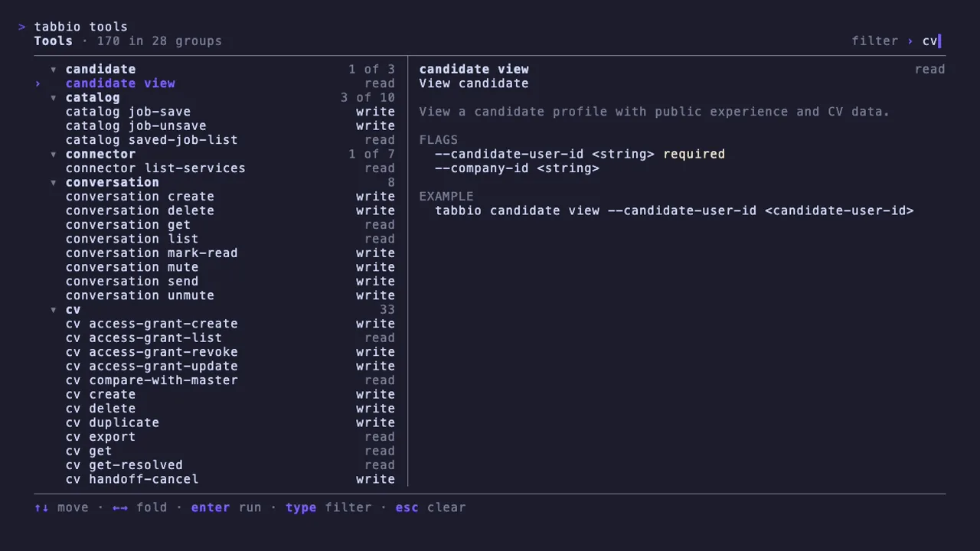The height and width of the screenshot is (551, 980).
Task: Click the read badge in detail panel
Action: click(929, 70)
